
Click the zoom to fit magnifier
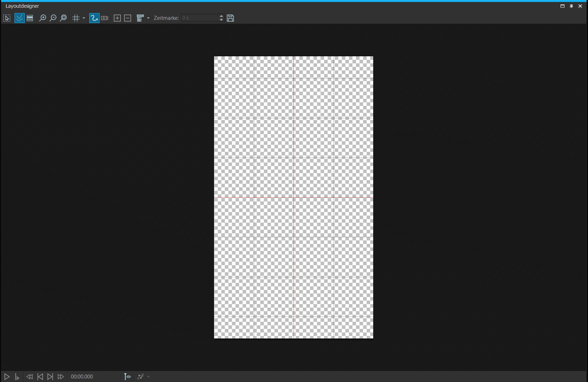point(63,18)
